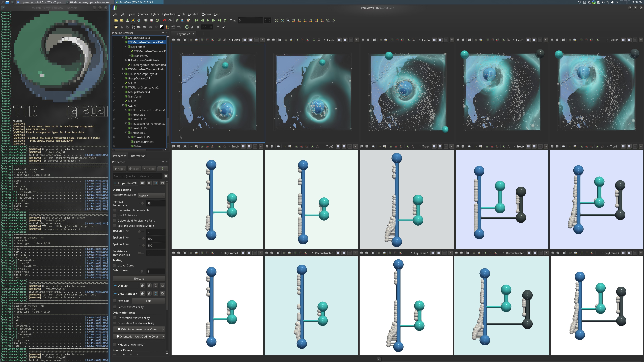Toggle Orientation Axes Visibility checkbox
Viewport: 644px width, 362px height.
(x=115, y=318)
